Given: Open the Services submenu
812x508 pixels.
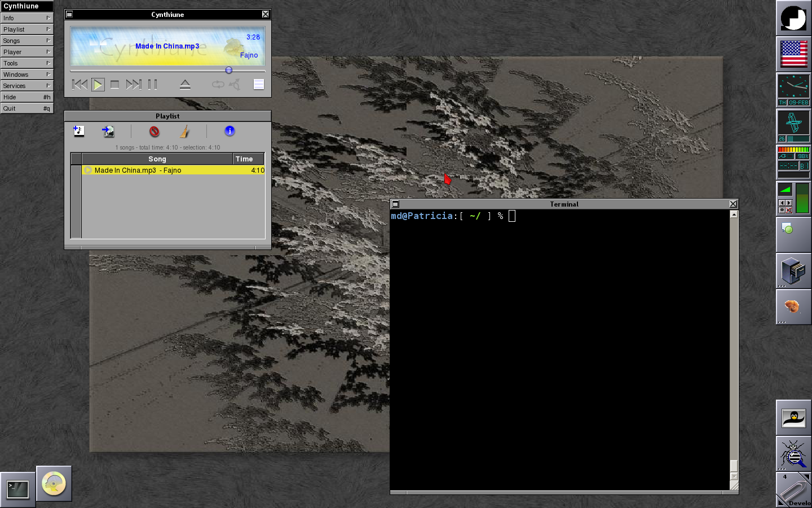Looking at the screenshot, I should click(27, 86).
